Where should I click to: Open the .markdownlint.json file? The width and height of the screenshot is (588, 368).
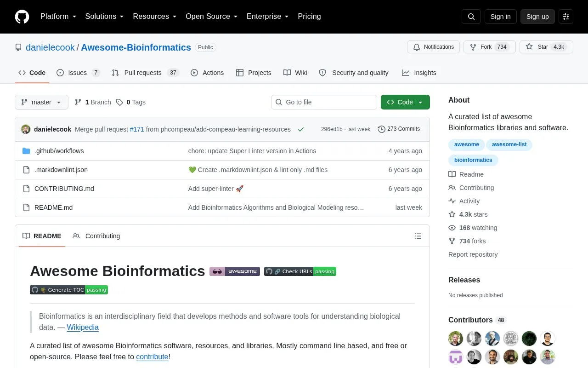click(61, 170)
